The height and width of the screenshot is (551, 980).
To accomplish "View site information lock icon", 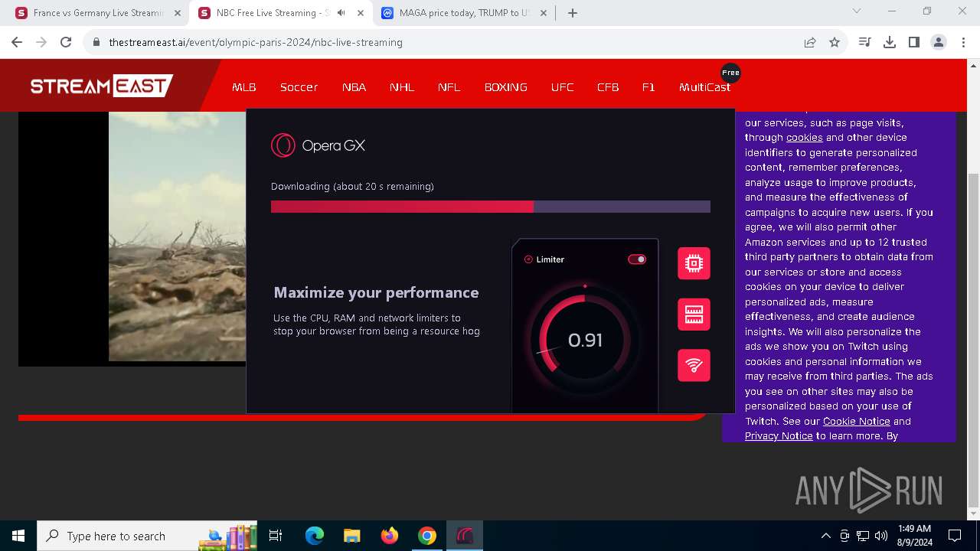I will [96, 42].
